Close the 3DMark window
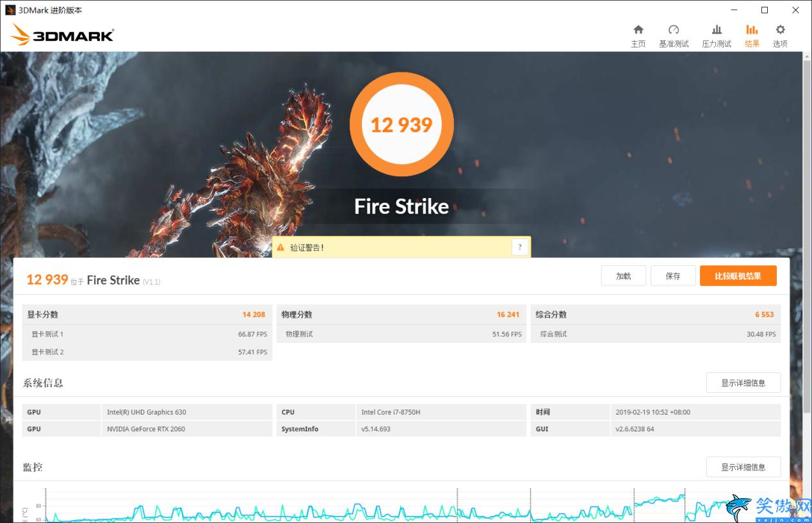Screen dimensions: 812x523 coord(796,10)
